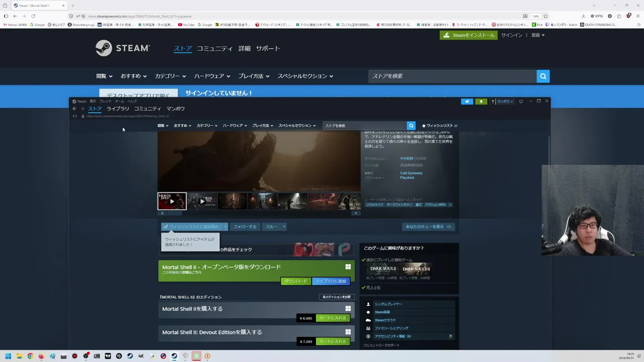
Task: Click the Steam logo in the browser page
Action: pyautogui.click(x=123, y=48)
